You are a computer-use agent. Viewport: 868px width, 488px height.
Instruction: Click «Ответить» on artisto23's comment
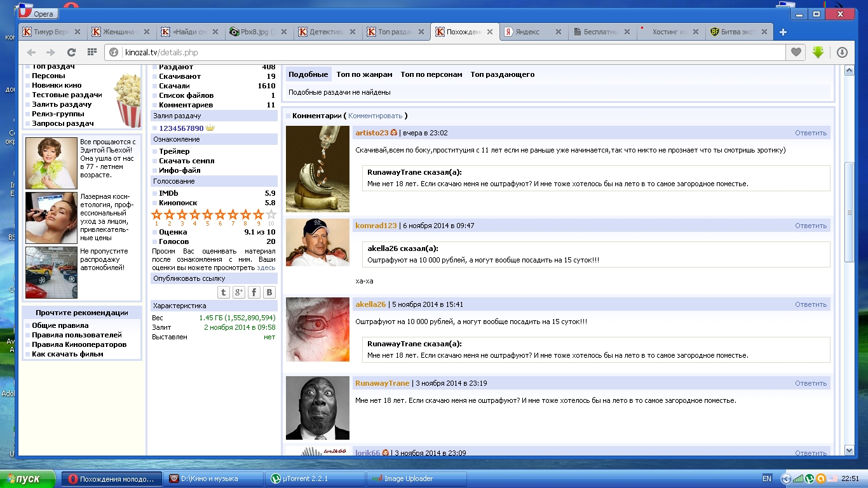(x=811, y=133)
